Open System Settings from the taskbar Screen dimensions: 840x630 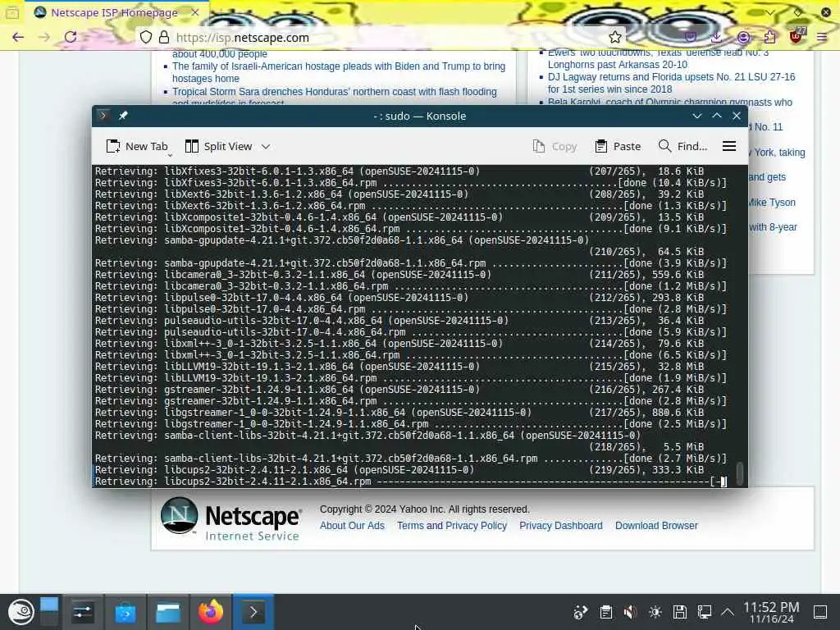tap(83, 612)
